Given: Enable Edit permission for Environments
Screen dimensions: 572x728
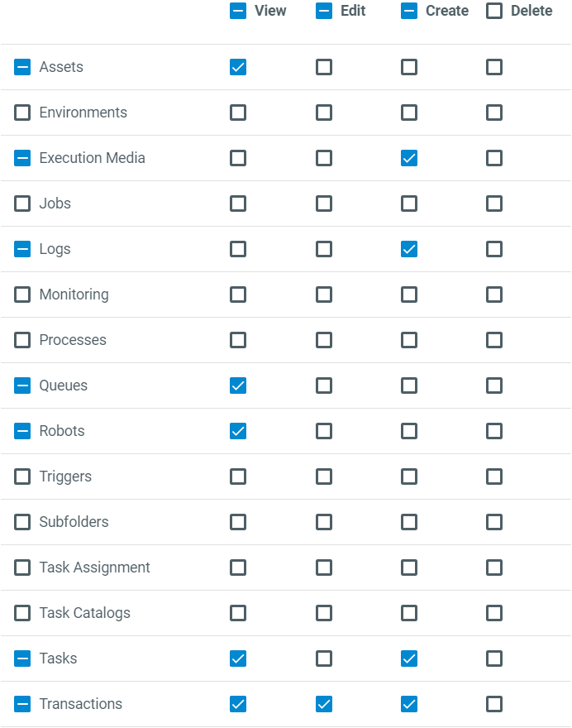Looking at the screenshot, I should coord(324,113).
